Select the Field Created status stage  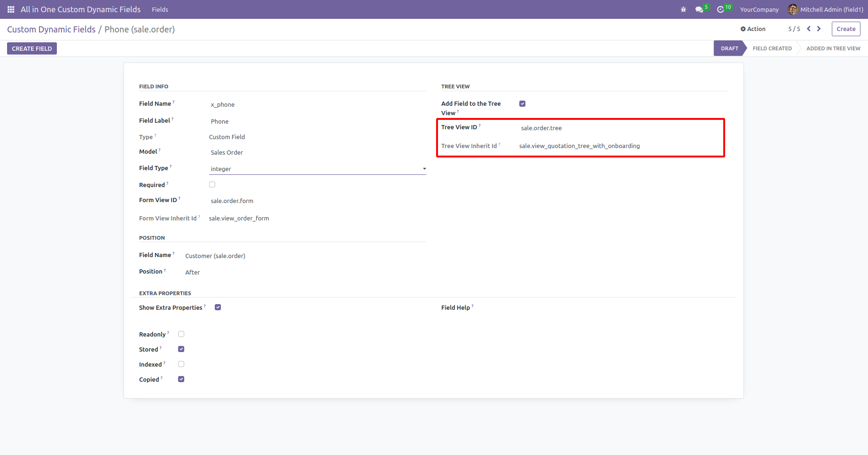pyautogui.click(x=772, y=48)
